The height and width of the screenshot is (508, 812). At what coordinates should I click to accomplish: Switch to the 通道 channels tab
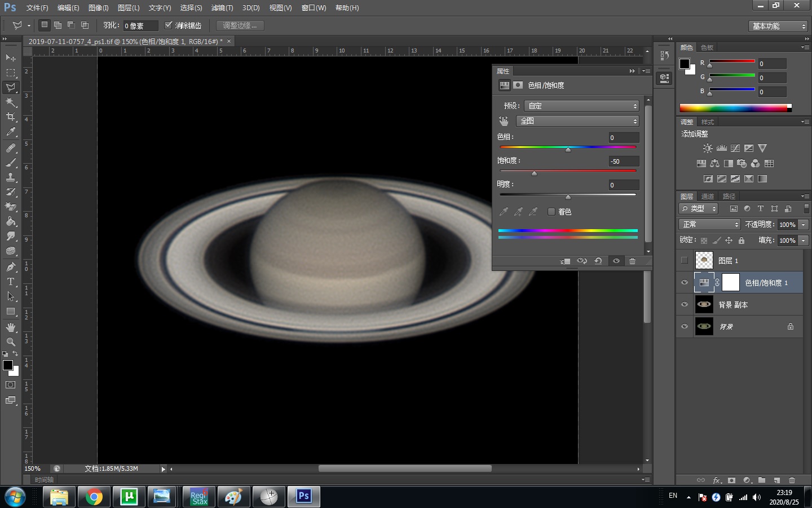[708, 196]
